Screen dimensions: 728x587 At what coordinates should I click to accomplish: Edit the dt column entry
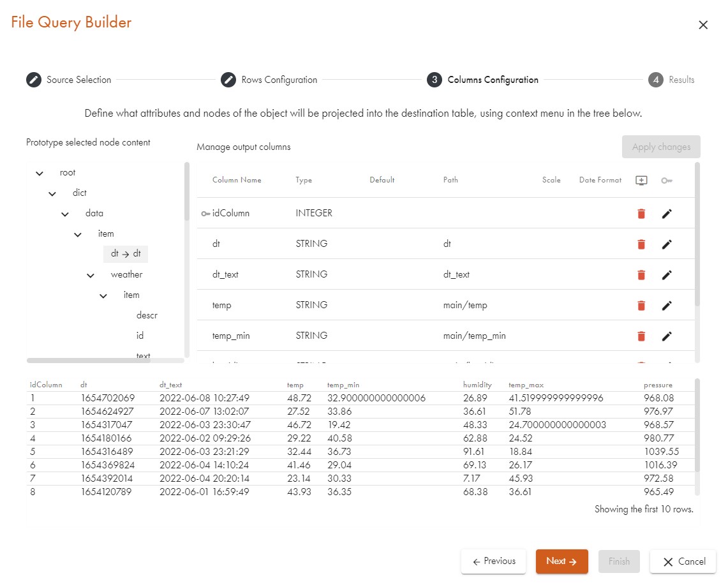(x=667, y=244)
